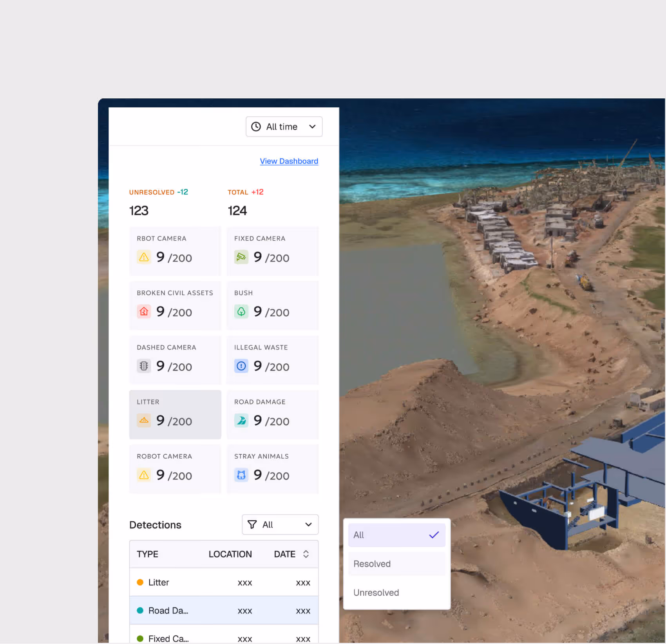Click the Rbot Camera warning triangle icon
Viewport: 666px width, 644px height.
tap(144, 257)
